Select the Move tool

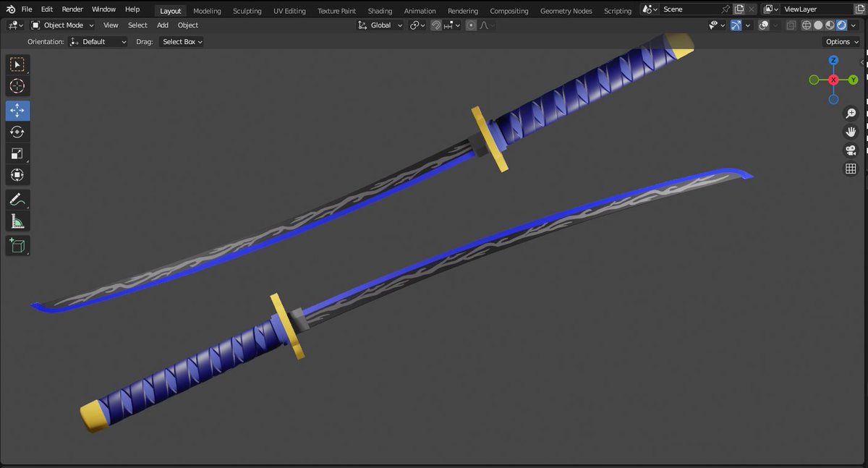tap(17, 111)
